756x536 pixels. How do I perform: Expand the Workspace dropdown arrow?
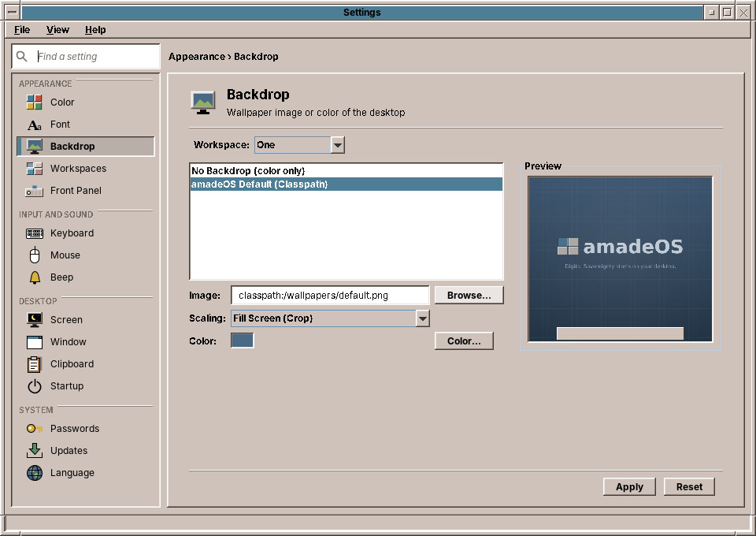338,145
